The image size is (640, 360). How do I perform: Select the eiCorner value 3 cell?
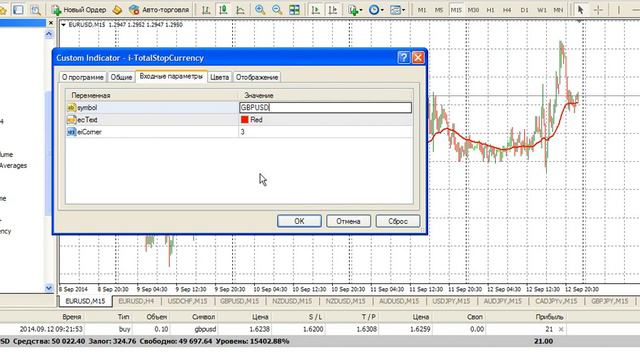tap(325, 132)
